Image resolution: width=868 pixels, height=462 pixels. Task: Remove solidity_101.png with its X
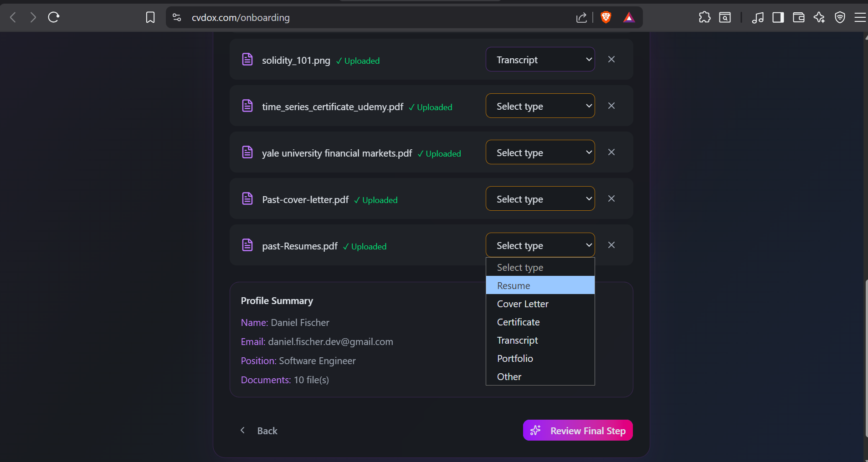click(x=611, y=59)
